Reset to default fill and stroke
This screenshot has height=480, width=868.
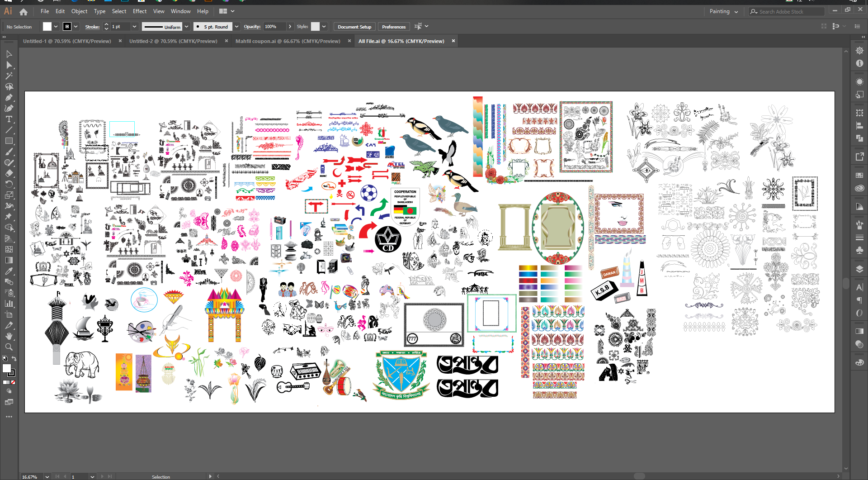5,359
